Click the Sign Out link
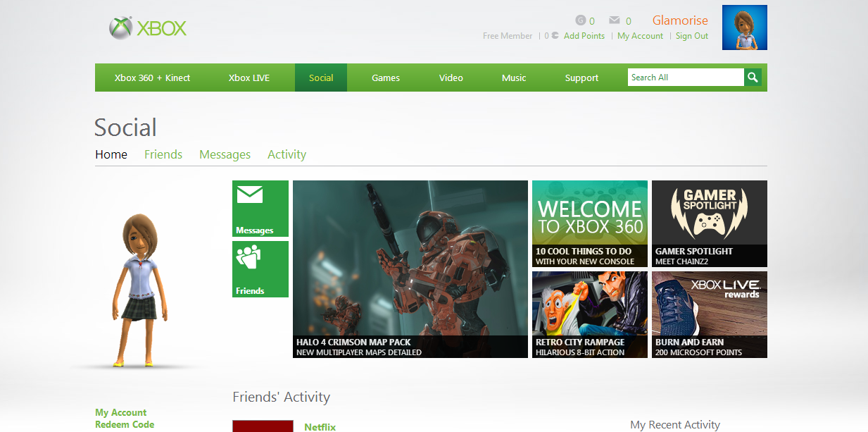Image resolution: width=868 pixels, height=432 pixels. (692, 36)
